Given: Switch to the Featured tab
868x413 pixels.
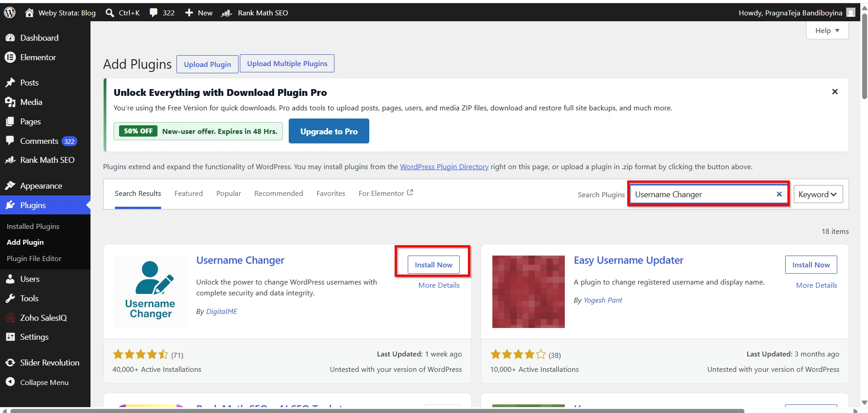Looking at the screenshot, I should (x=189, y=194).
